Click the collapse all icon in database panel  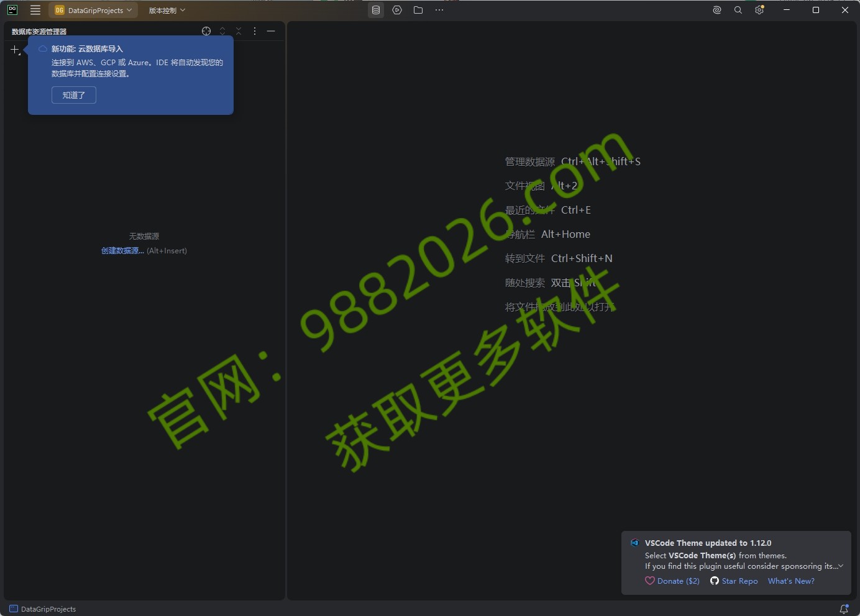tap(239, 31)
